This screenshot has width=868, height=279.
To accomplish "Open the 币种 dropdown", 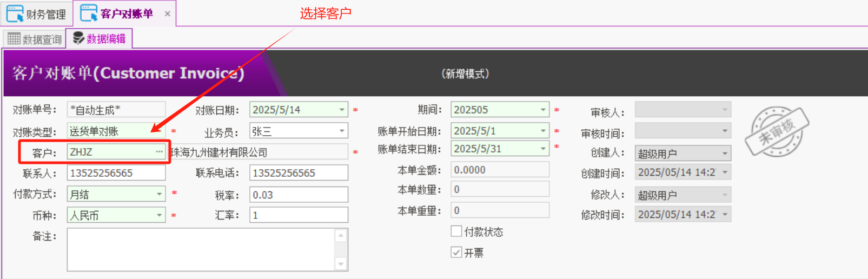I will click(x=159, y=215).
